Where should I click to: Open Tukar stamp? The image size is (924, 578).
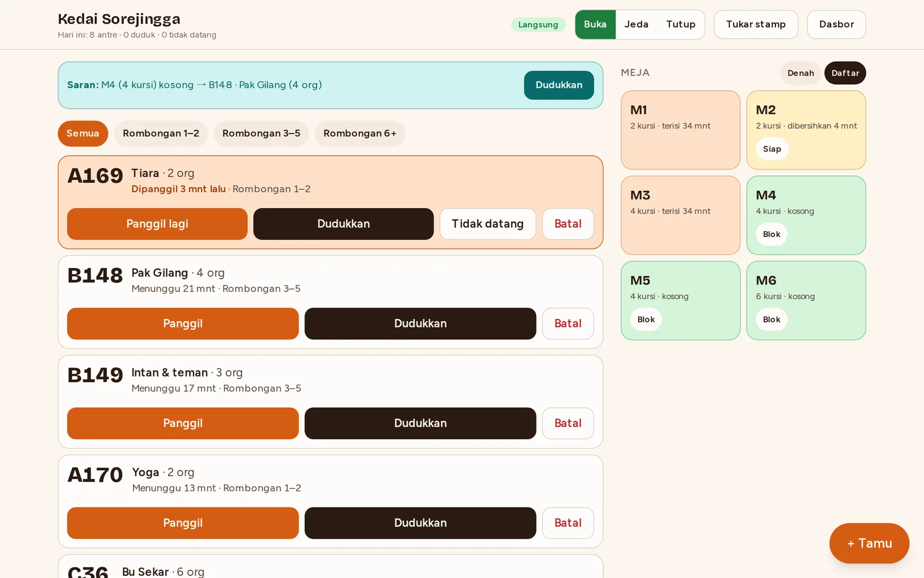755,24
